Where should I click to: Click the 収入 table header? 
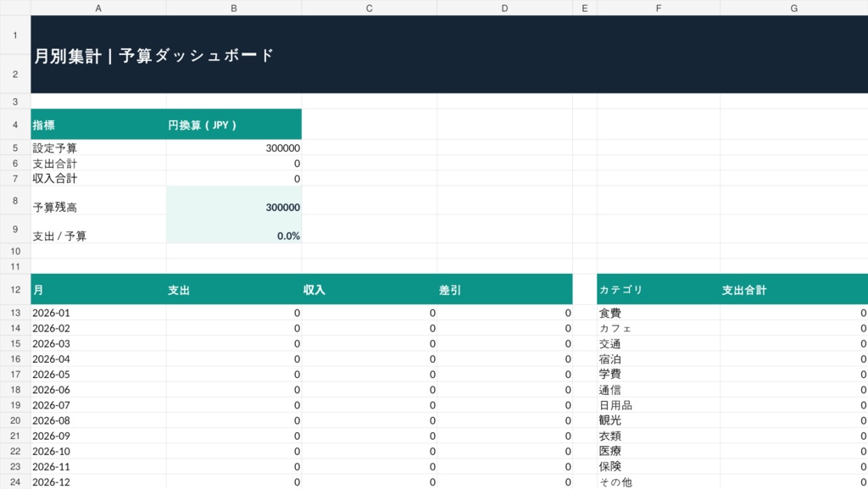pyautogui.click(x=370, y=289)
